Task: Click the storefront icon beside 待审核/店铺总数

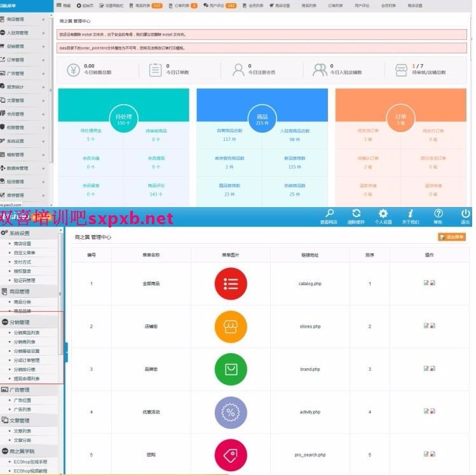Action: tap(401, 70)
